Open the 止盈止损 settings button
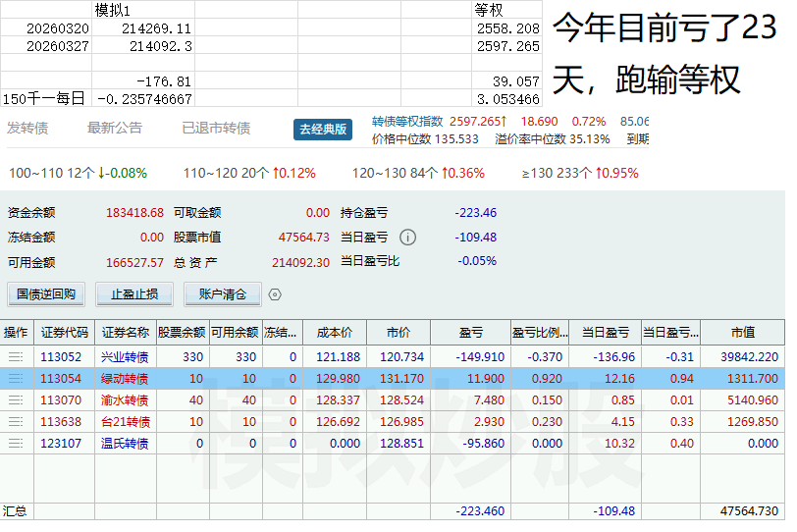The width and height of the screenshot is (797, 532). tap(140, 293)
